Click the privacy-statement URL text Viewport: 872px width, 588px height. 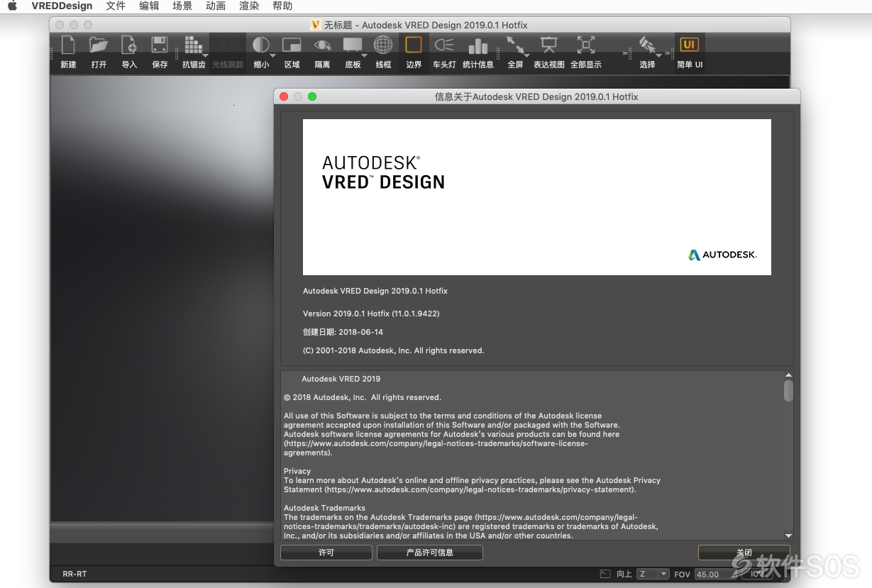tap(480, 489)
